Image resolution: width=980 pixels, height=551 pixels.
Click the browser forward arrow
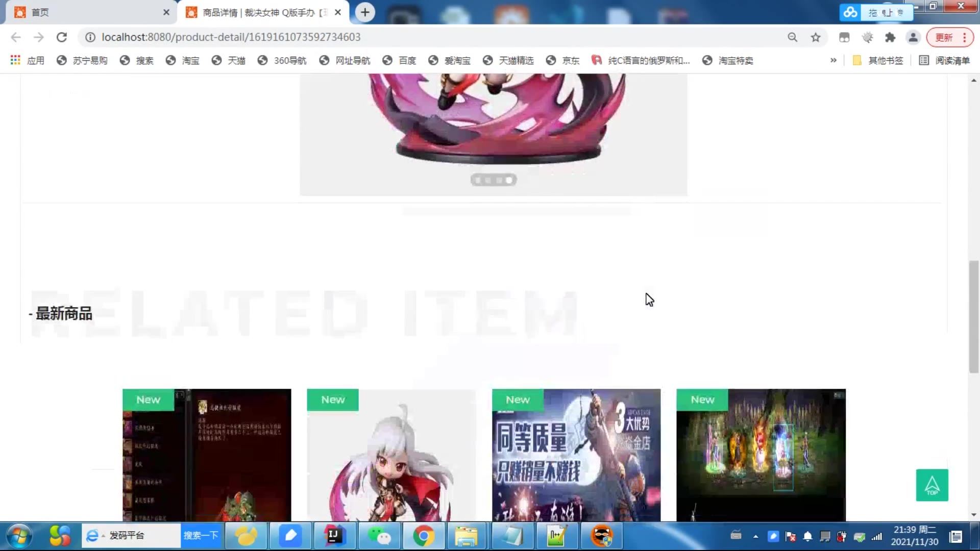pos(39,37)
